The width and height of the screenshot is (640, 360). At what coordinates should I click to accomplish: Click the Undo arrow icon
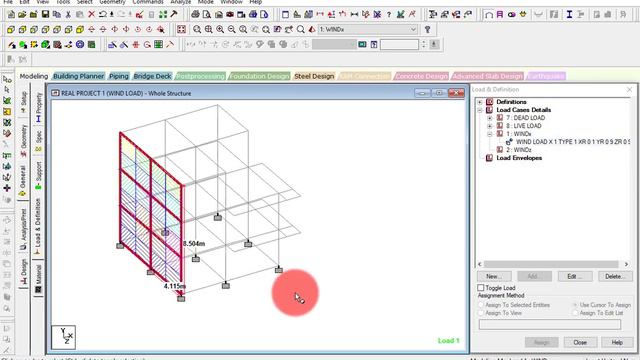click(102, 15)
